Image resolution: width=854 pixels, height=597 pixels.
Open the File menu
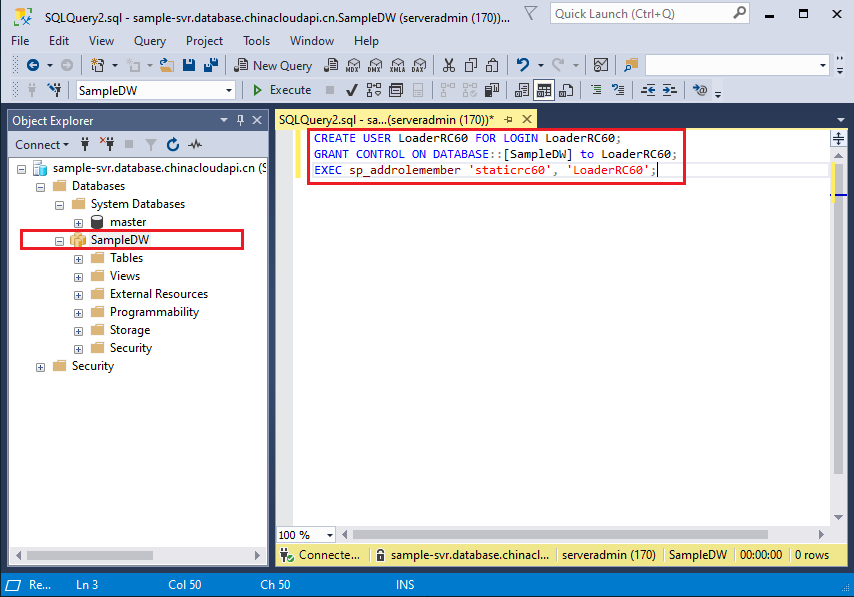(x=20, y=41)
